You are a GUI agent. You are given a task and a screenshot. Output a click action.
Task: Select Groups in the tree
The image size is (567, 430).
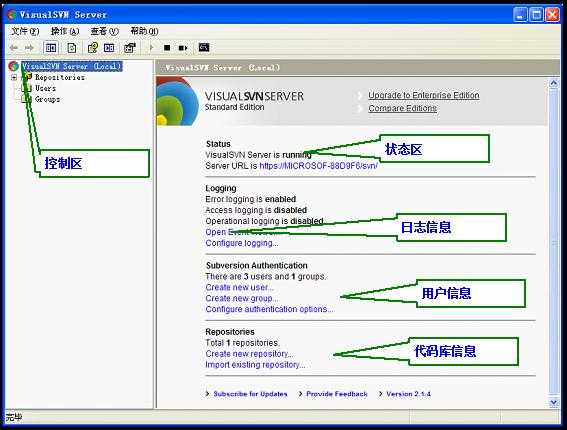(47, 99)
